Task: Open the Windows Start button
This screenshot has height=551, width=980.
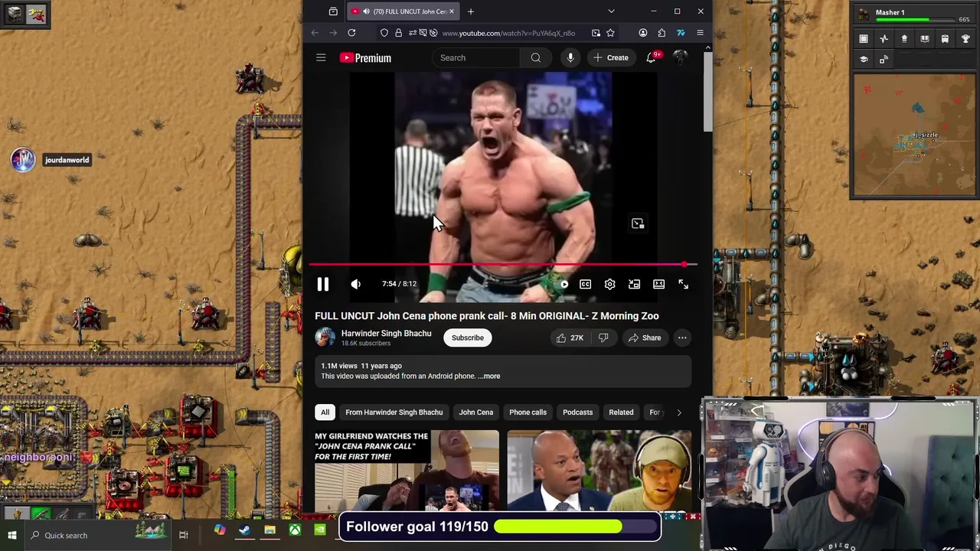Action: click(12, 536)
